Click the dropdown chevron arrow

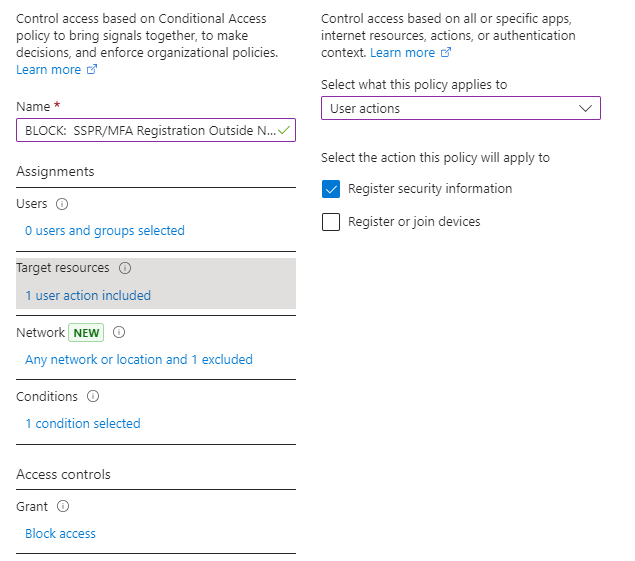586,109
